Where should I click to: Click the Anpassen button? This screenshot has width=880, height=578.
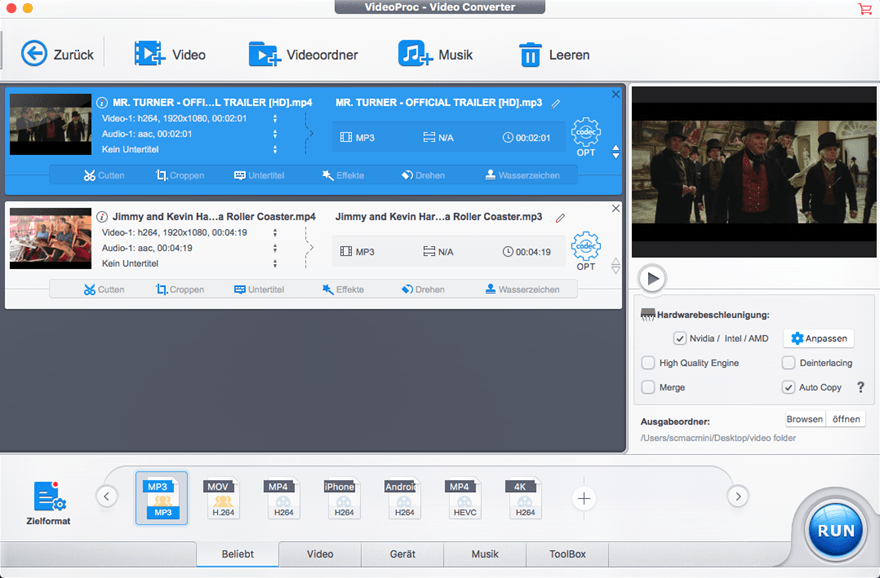click(819, 338)
